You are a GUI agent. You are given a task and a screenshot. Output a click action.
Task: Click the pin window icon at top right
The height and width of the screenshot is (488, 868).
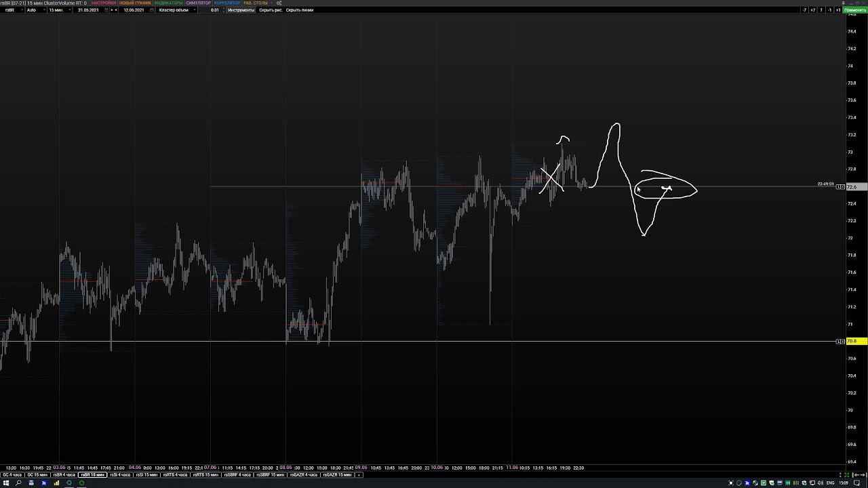coord(844,3)
